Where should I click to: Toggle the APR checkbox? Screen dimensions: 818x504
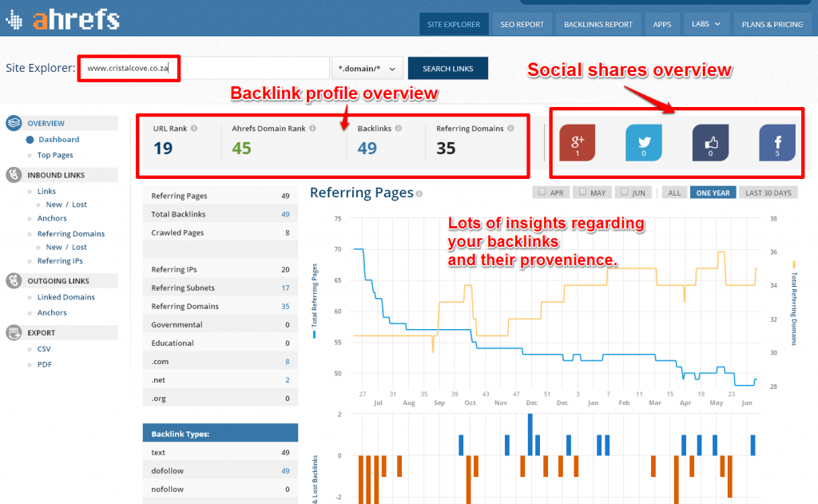pos(542,192)
